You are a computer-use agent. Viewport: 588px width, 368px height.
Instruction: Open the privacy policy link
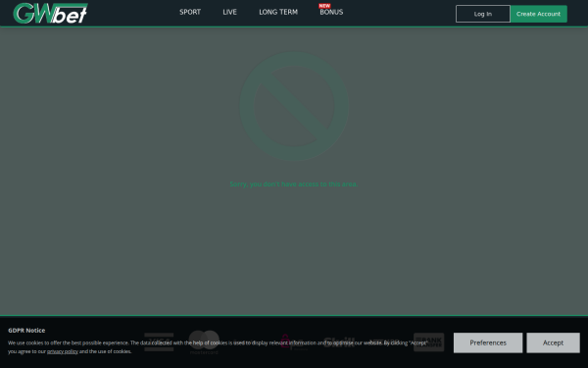pyautogui.click(x=63, y=351)
